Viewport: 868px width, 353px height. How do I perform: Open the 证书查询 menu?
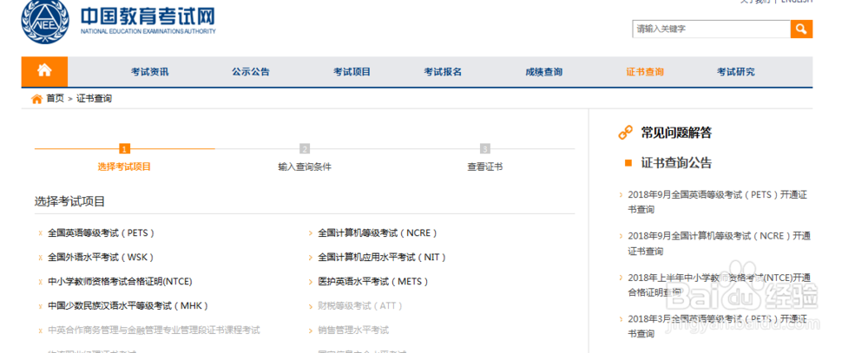click(x=645, y=72)
